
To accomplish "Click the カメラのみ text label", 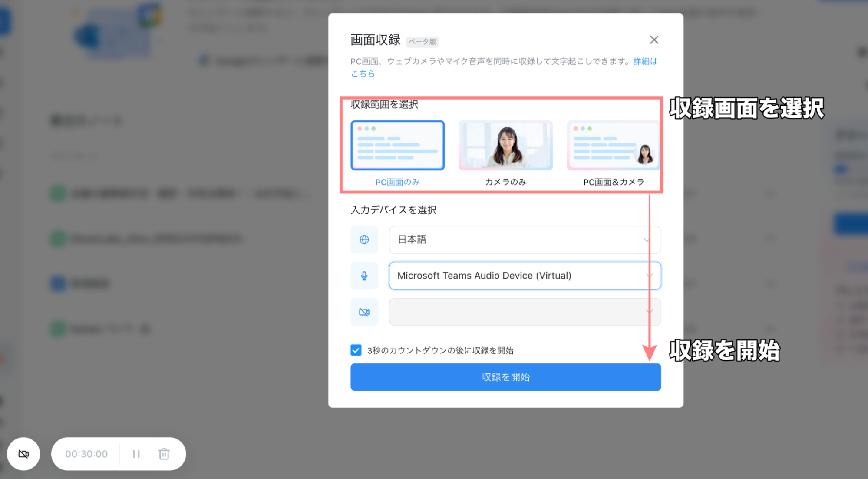I will coord(505,182).
